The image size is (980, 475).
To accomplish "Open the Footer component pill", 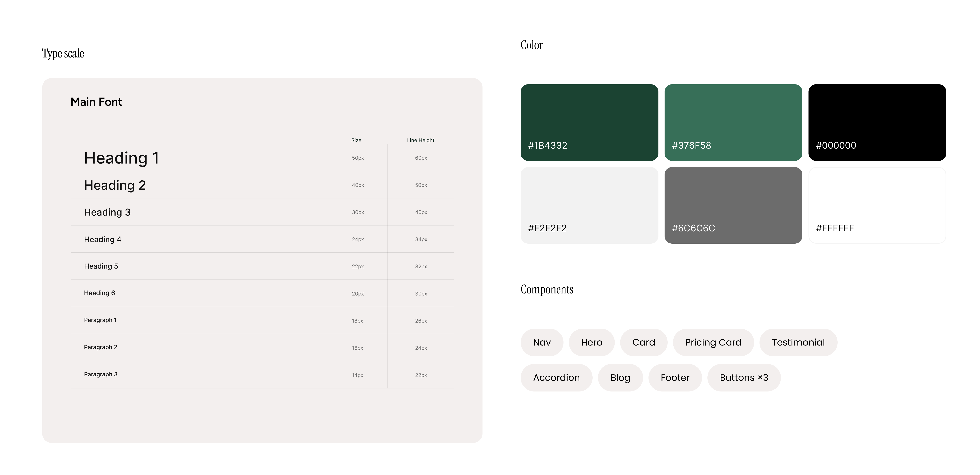I will coord(675,378).
